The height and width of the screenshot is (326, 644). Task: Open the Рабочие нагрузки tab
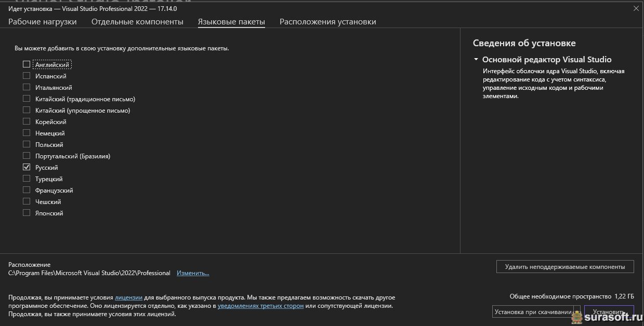click(x=43, y=22)
